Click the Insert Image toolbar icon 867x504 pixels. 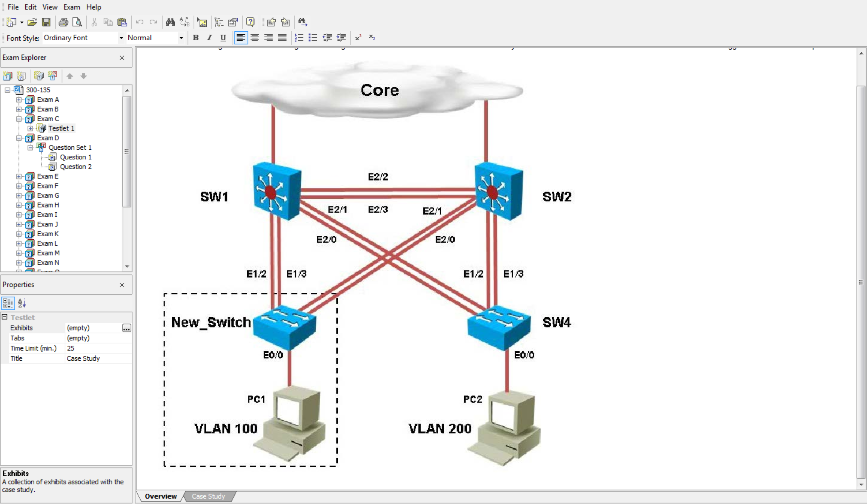202,22
